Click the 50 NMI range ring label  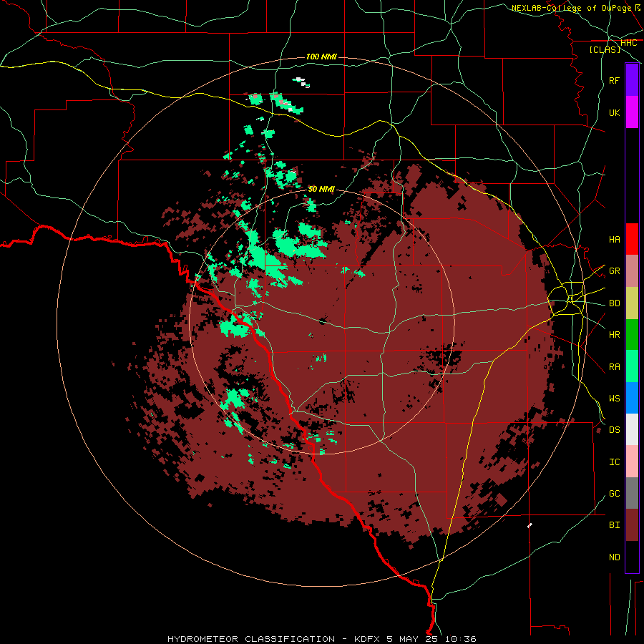pyautogui.click(x=321, y=189)
